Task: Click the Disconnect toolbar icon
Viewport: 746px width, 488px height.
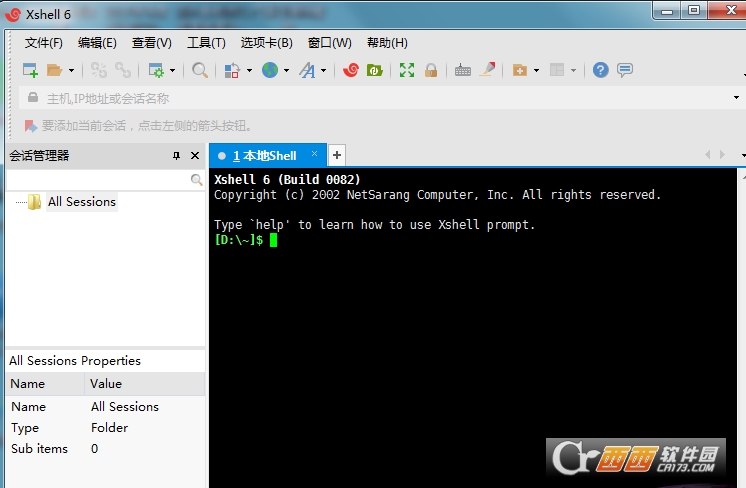Action: 99,70
